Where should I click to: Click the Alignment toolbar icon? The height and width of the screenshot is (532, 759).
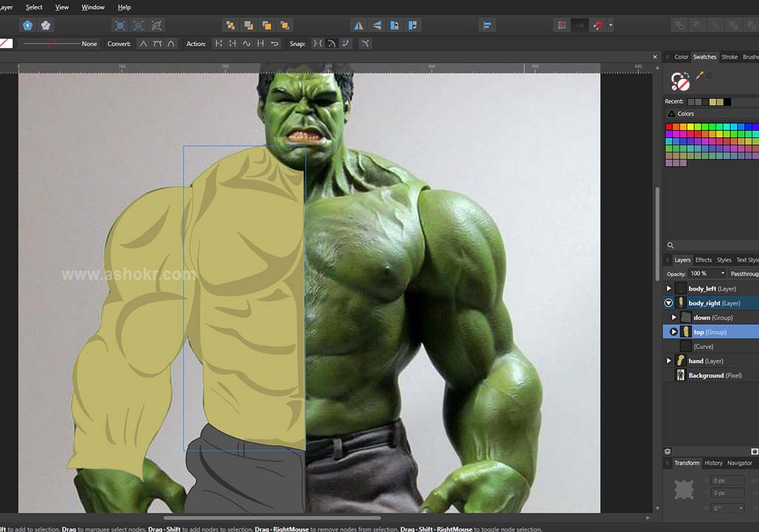pos(487,25)
